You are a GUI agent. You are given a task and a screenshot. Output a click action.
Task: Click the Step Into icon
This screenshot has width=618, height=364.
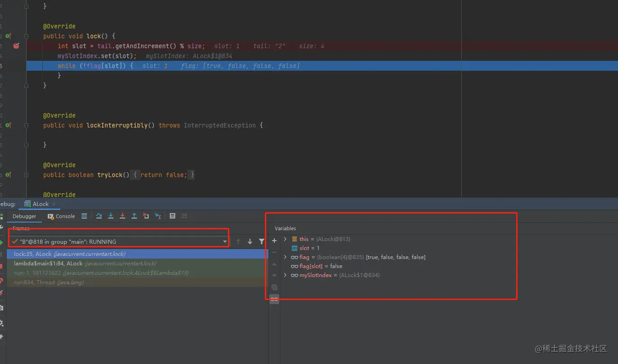[111, 216]
